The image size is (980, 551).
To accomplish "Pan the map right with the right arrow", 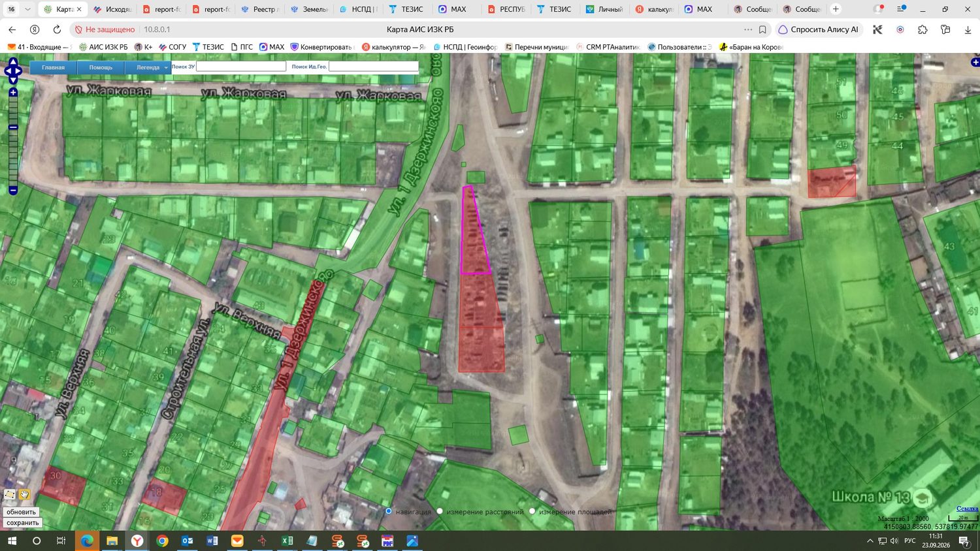I will (x=19, y=71).
